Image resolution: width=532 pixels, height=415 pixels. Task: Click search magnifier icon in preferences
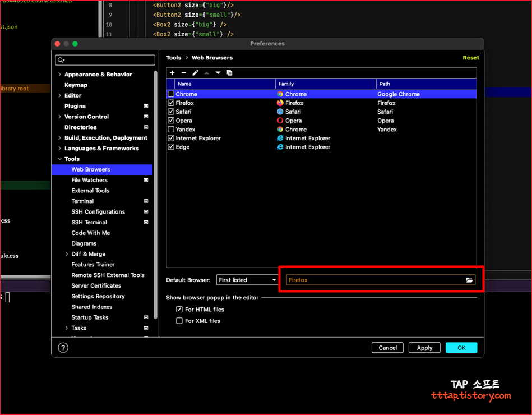[x=61, y=60]
